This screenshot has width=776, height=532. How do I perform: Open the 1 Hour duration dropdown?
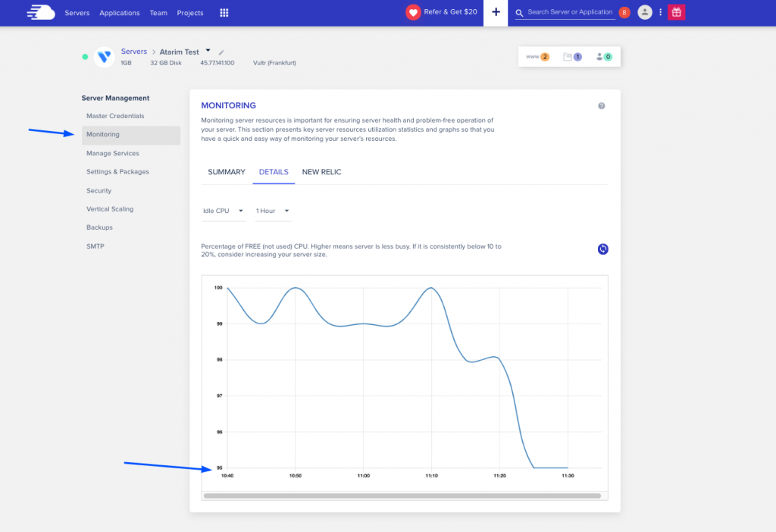click(x=273, y=211)
